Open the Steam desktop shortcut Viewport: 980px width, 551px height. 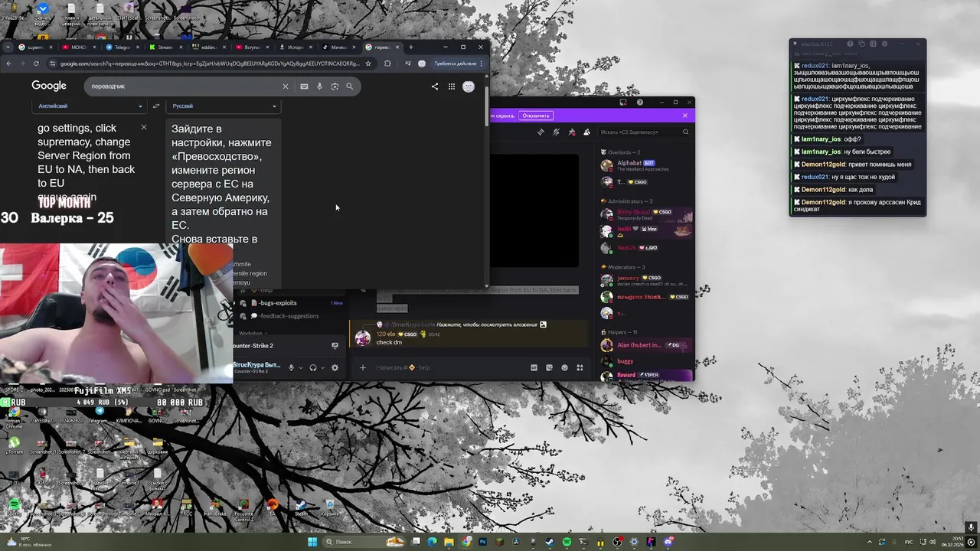pyautogui.click(x=301, y=509)
